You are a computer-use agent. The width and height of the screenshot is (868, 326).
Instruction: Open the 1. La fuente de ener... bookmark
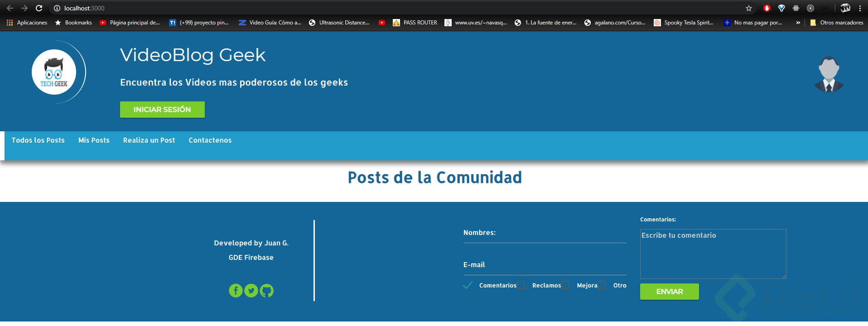tap(546, 23)
